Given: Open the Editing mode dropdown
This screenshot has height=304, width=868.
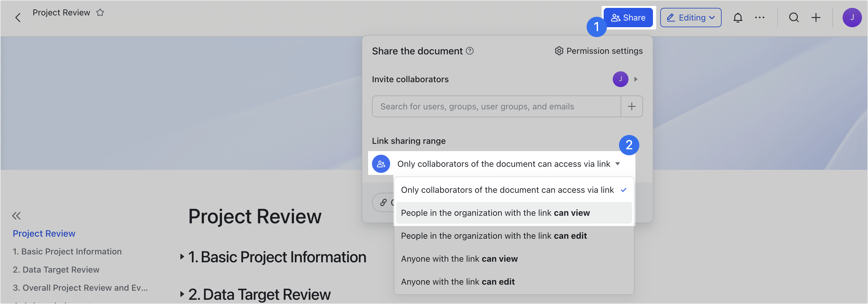Looking at the screenshot, I should click(x=690, y=18).
